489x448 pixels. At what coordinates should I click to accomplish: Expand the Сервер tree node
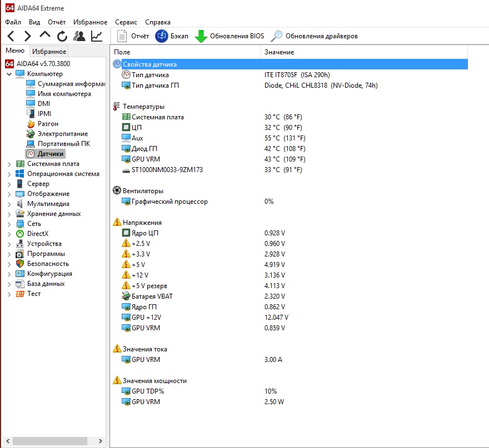(9, 184)
